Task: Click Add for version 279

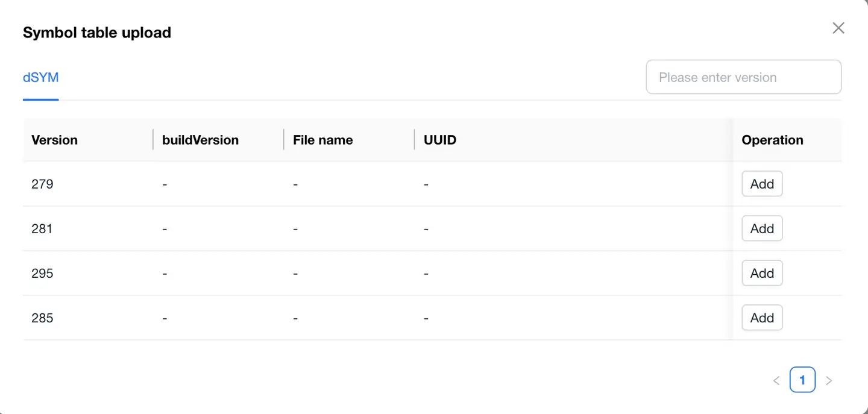Action: [x=762, y=184]
